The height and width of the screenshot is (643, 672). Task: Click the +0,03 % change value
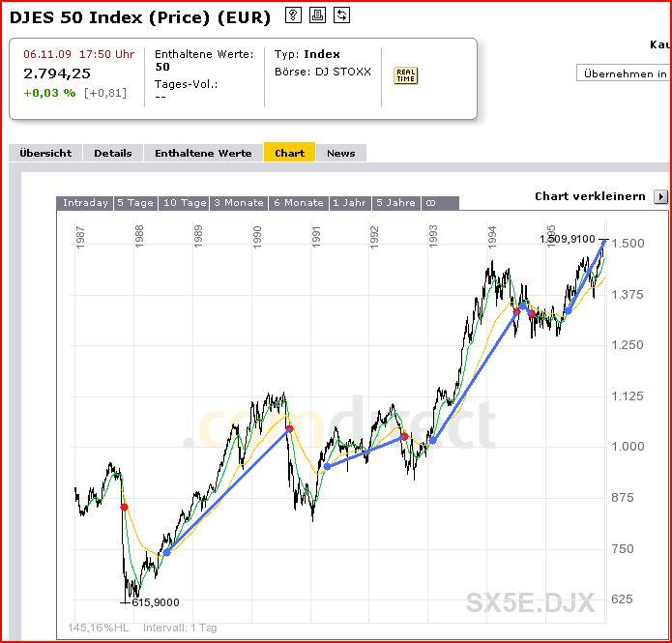pyautogui.click(x=49, y=93)
